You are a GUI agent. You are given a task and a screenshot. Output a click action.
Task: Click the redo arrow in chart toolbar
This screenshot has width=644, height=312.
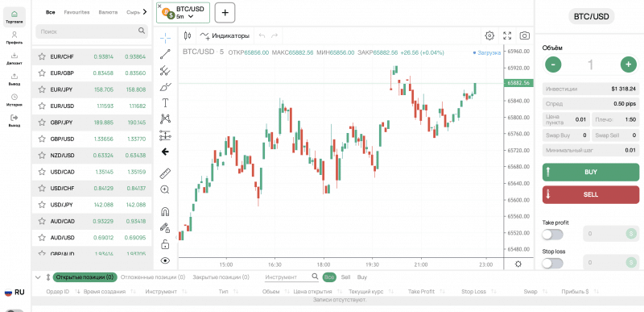coord(275,35)
